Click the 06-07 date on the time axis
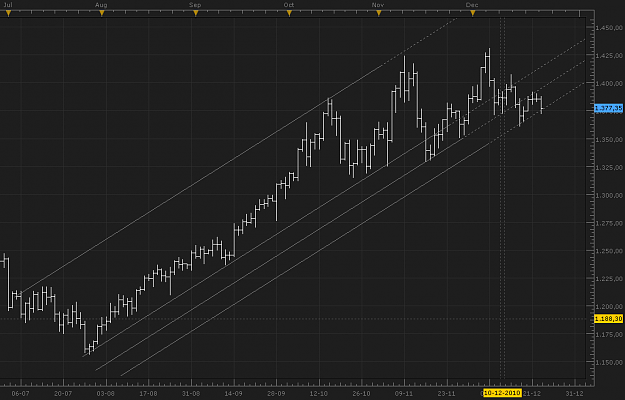This screenshot has width=625, height=400. click(20, 394)
